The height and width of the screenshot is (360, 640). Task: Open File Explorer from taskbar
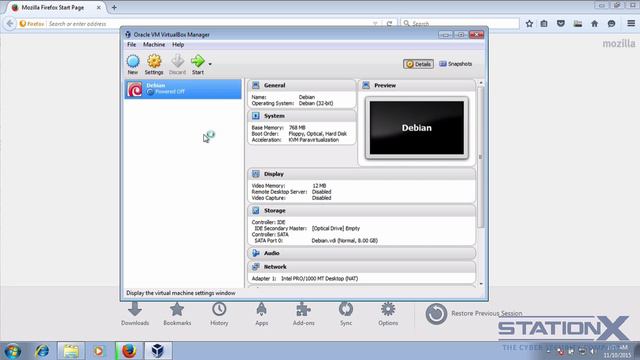(x=71, y=351)
